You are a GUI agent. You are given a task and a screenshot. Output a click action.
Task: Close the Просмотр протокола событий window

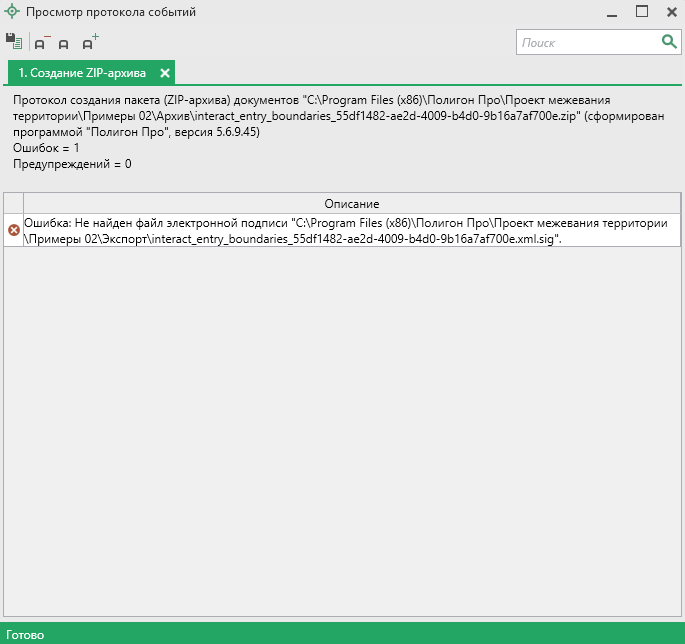(x=671, y=12)
